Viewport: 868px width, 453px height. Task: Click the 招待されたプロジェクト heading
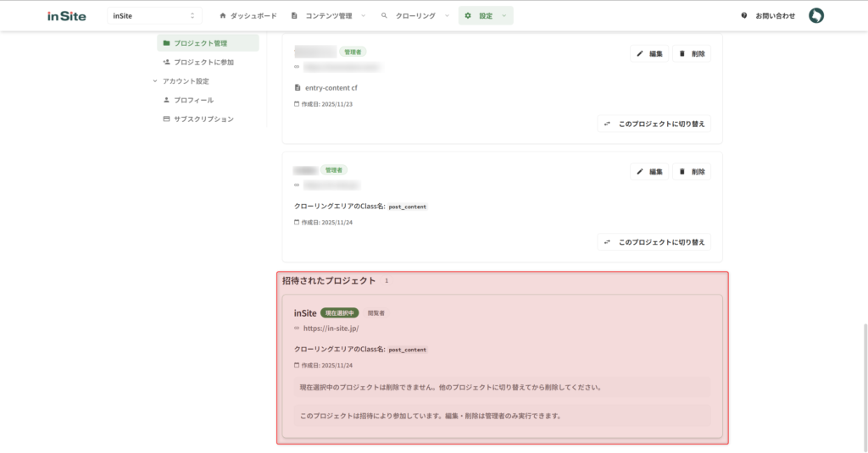(329, 280)
